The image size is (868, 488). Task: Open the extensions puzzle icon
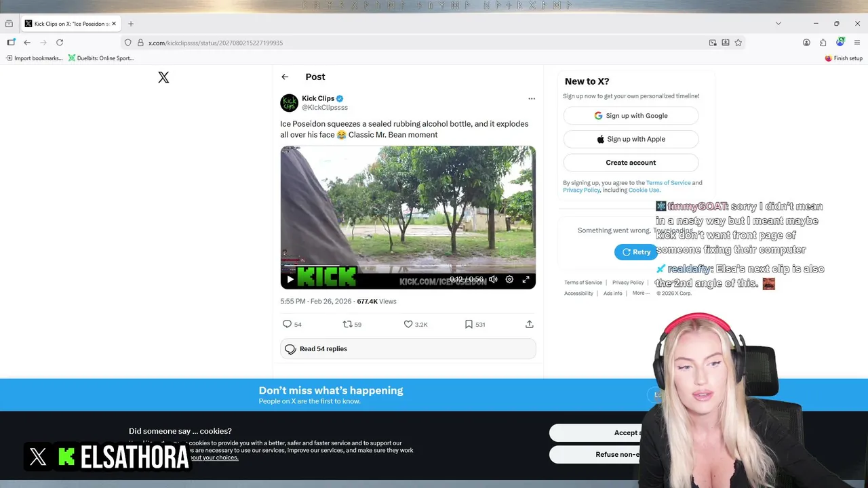823,43
